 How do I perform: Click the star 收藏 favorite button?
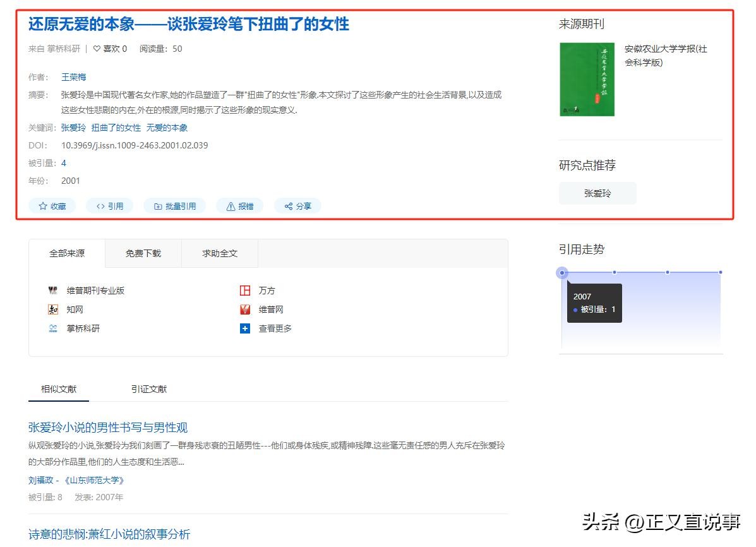click(x=52, y=206)
